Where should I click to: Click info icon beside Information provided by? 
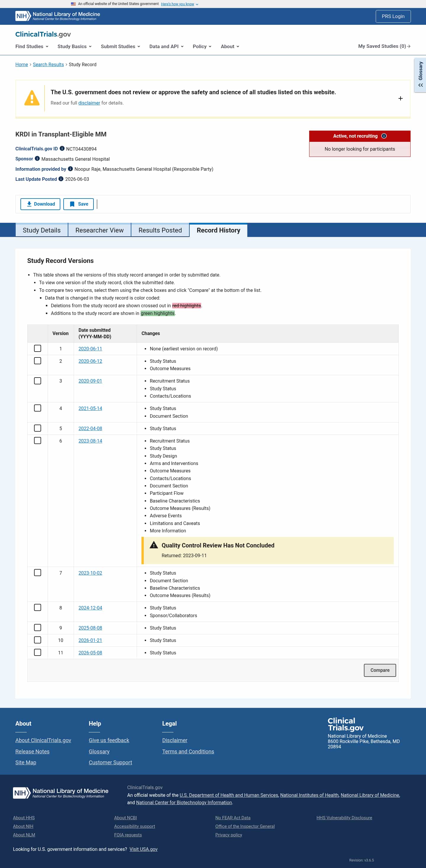pyautogui.click(x=70, y=169)
